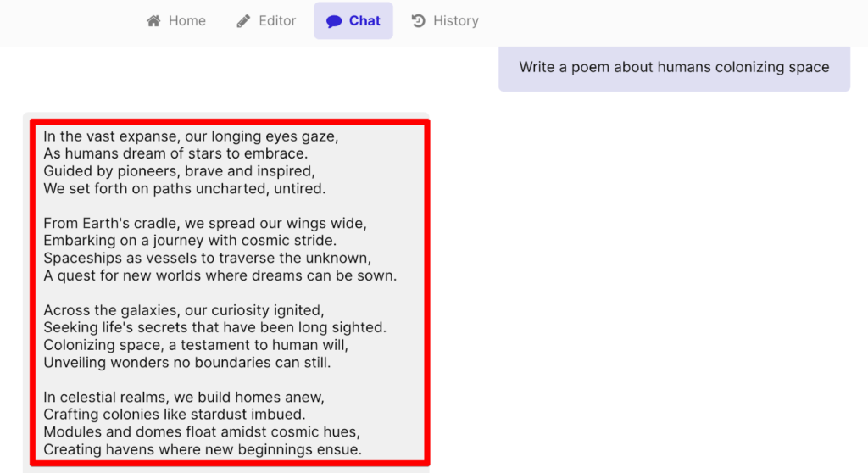Click the line "As humans dream of stars to embrace"
The width and height of the screenshot is (868, 473).
coord(175,154)
